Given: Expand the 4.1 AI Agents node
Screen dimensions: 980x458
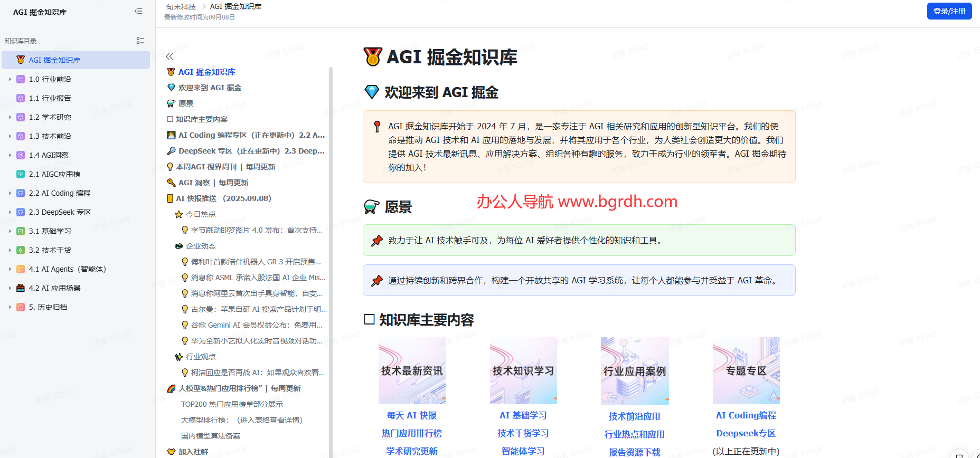Looking at the screenshot, I should [10, 269].
